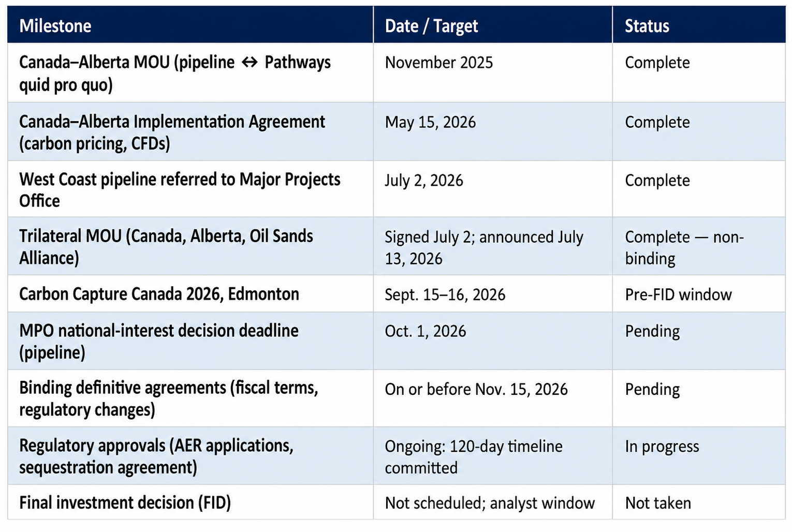Image resolution: width=792 pixels, height=532 pixels.
Task: Click Carbon Capture Canada 2026, Edmonton cell
Action: point(190,293)
